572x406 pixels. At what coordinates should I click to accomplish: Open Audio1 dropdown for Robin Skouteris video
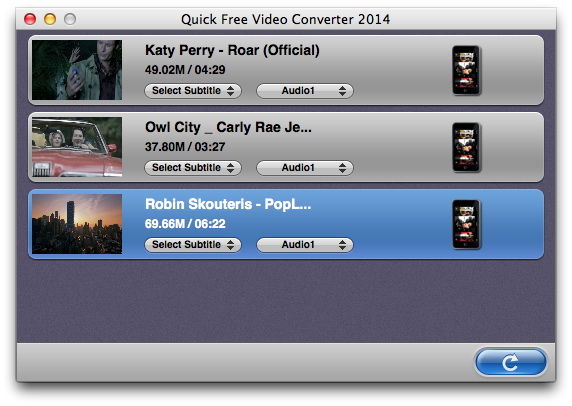(x=305, y=244)
